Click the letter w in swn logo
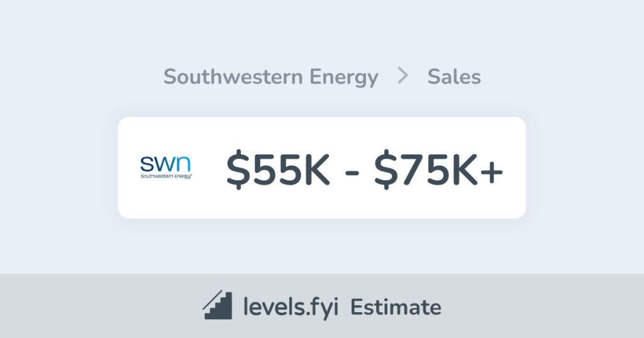 click(x=164, y=165)
